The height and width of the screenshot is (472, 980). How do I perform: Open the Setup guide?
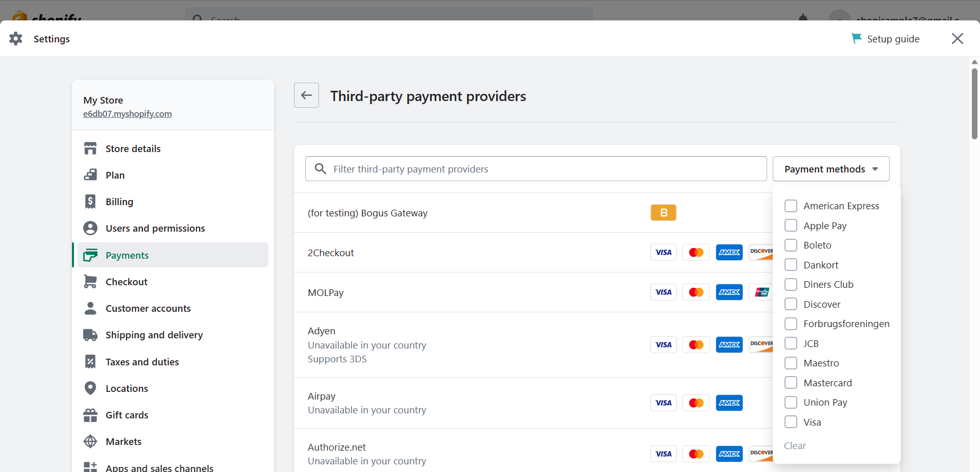(886, 39)
